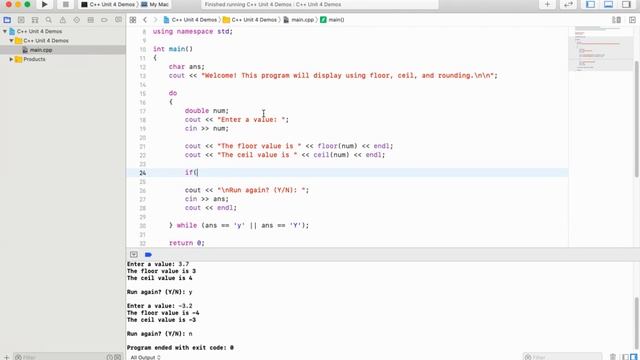Hide the debug area with arrow button

click(x=133, y=254)
